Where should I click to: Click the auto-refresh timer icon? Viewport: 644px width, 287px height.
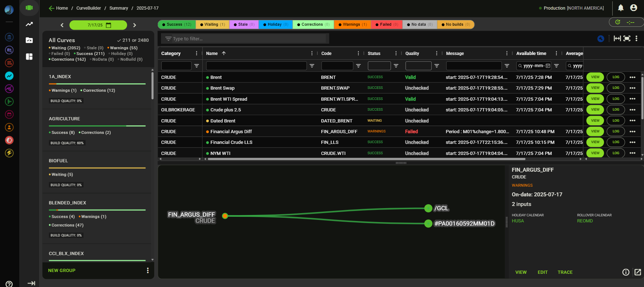(618, 22)
